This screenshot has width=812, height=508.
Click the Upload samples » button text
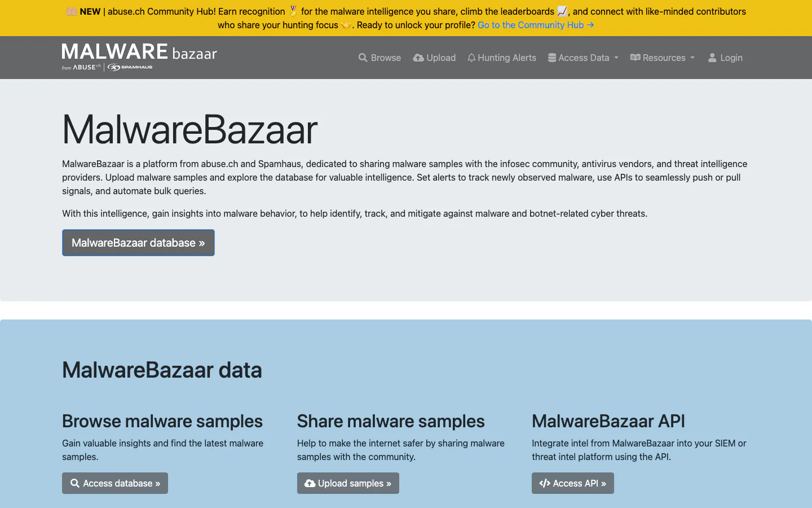click(355, 483)
